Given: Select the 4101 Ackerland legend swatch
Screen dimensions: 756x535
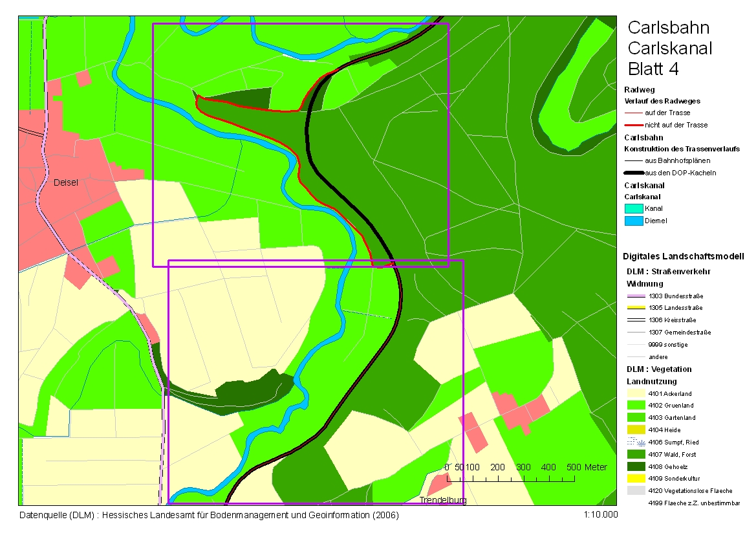Looking at the screenshot, I should 636,393.
